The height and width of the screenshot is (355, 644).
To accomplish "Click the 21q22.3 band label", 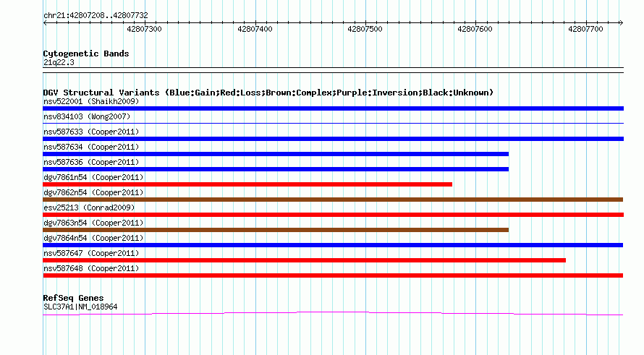I will point(59,62).
